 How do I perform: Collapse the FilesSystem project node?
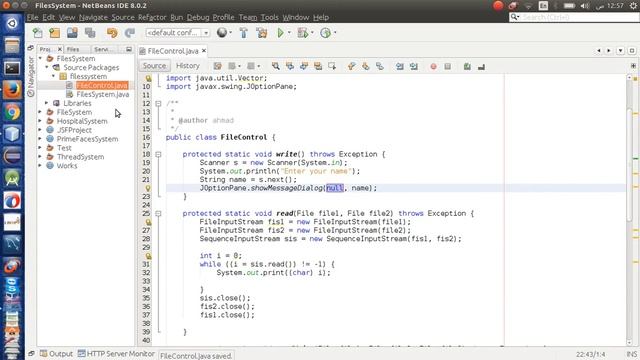[40, 59]
